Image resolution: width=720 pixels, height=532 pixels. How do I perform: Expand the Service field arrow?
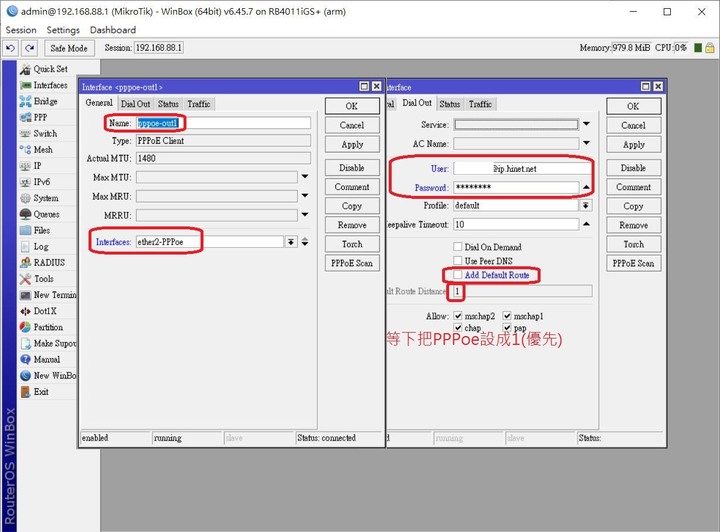tap(587, 124)
